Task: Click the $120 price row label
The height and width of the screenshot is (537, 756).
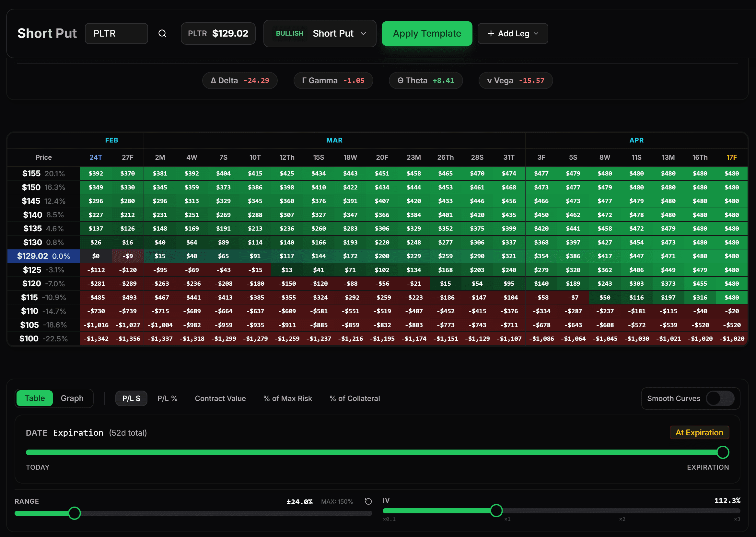Action: tap(44, 284)
